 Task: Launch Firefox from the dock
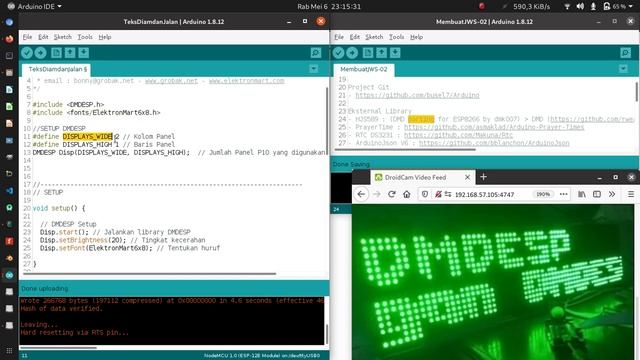9,39
